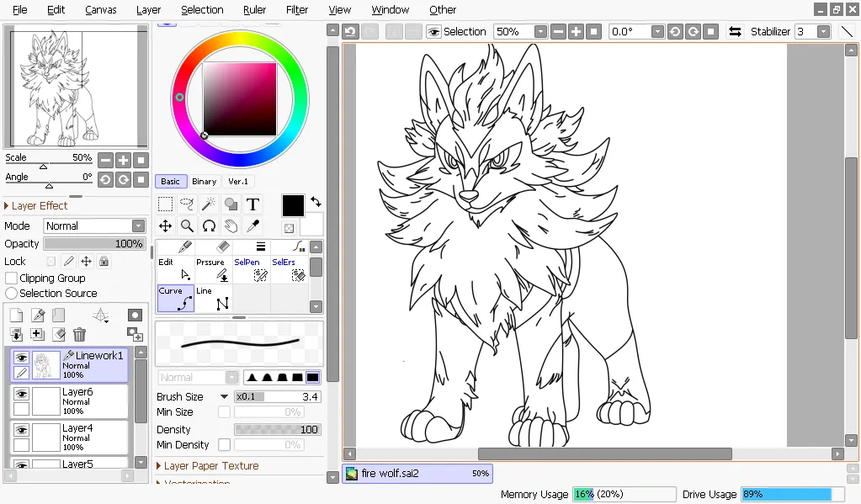This screenshot has width=861, height=504.
Task: Open the canvas zoom 50% dropdown
Action: [540, 32]
